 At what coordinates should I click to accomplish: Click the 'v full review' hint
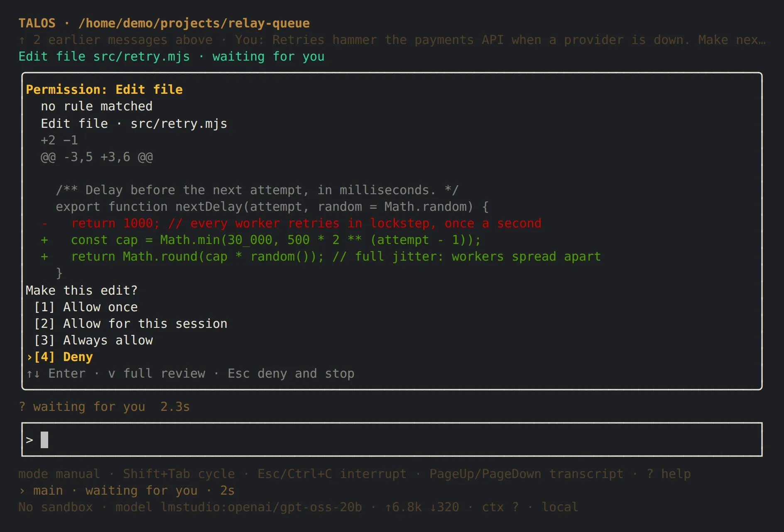[x=157, y=373]
